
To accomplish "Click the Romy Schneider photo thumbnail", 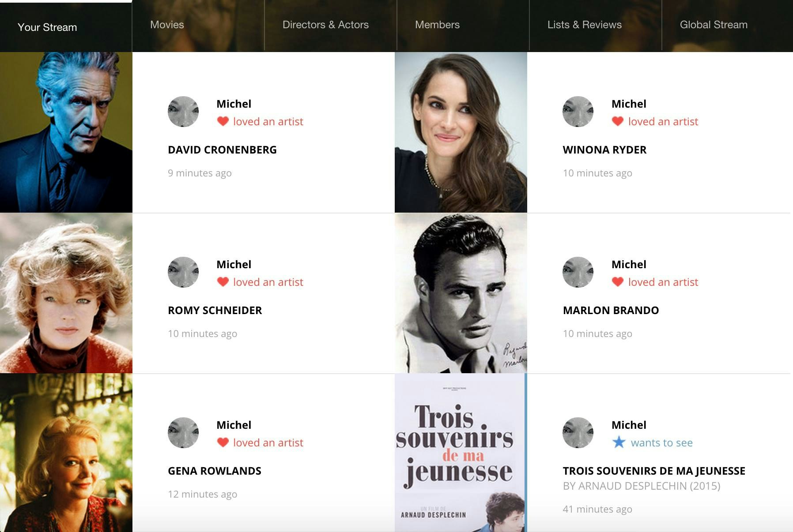I will pos(66,293).
